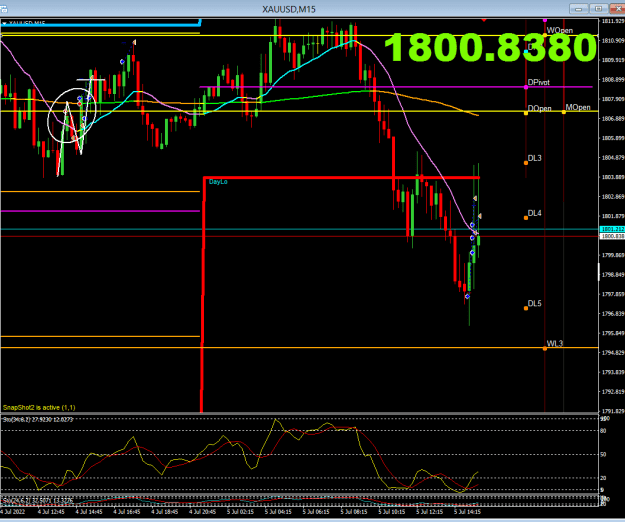Viewport: 625px width, 522px height.
Task: Click the white circle drawing on chart
Action: (x=72, y=116)
